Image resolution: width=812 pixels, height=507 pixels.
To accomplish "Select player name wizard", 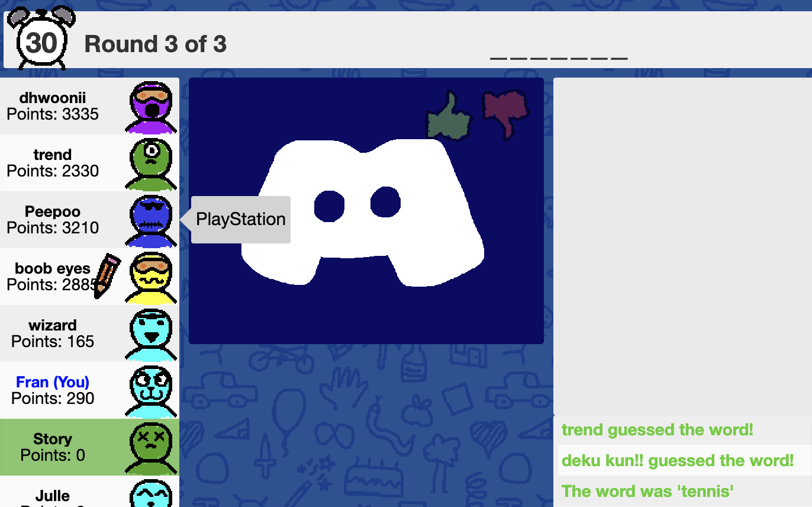I will click(53, 325).
